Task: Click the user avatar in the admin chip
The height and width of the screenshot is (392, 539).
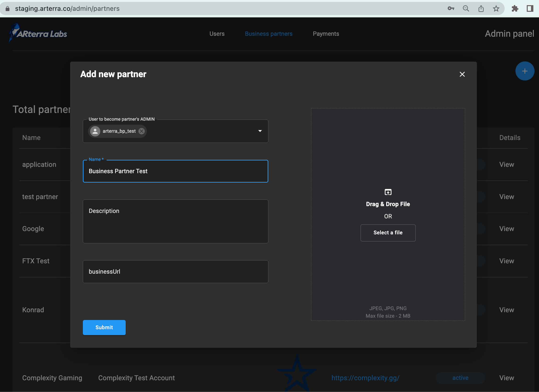Action: pos(95,131)
